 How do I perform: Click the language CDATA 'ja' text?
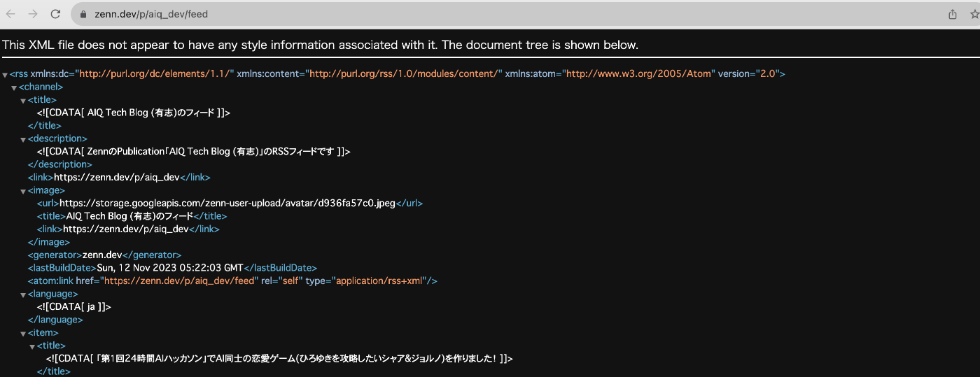coord(74,307)
